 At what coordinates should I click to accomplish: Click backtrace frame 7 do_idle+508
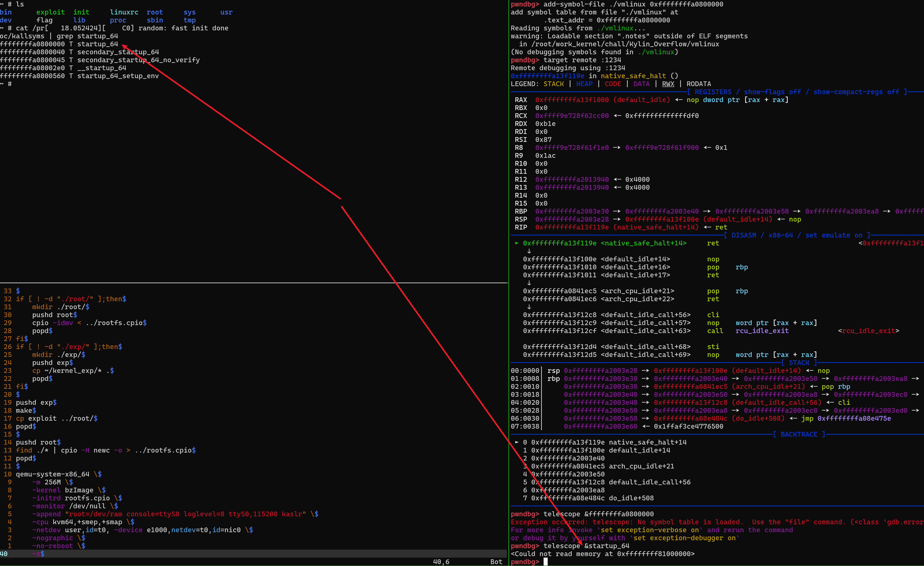(x=588, y=498)
